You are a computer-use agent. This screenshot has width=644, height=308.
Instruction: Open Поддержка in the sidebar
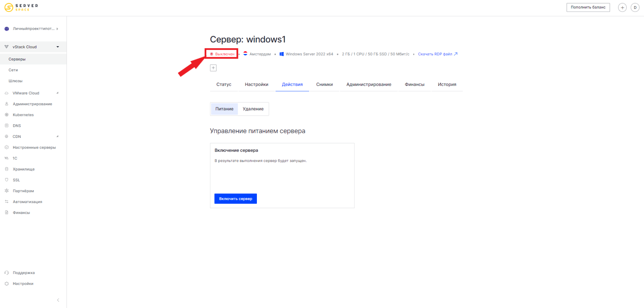[x=24, y=273]
